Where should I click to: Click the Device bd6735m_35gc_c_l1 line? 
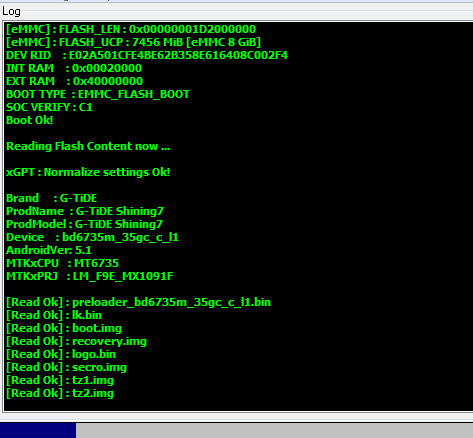point(92,237)
